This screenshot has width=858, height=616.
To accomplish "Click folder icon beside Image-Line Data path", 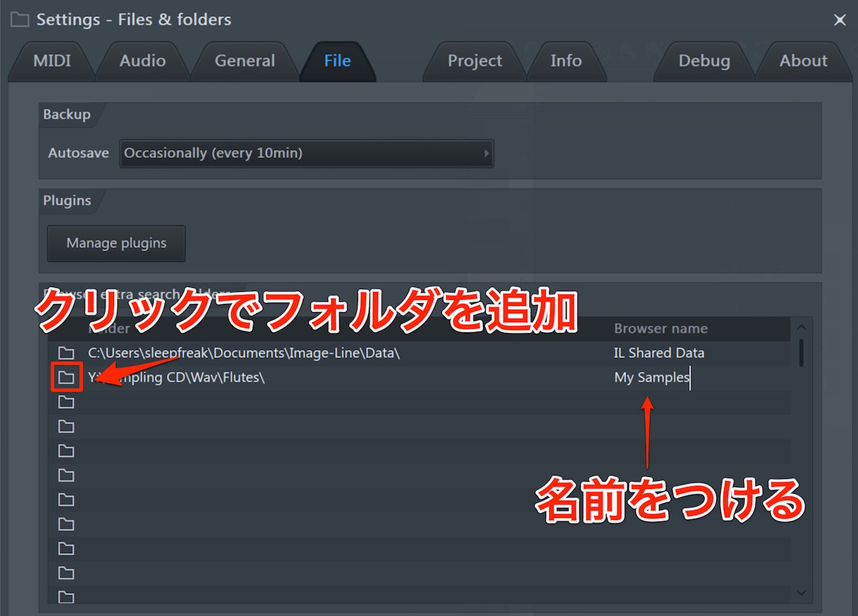I will point(66,353).
